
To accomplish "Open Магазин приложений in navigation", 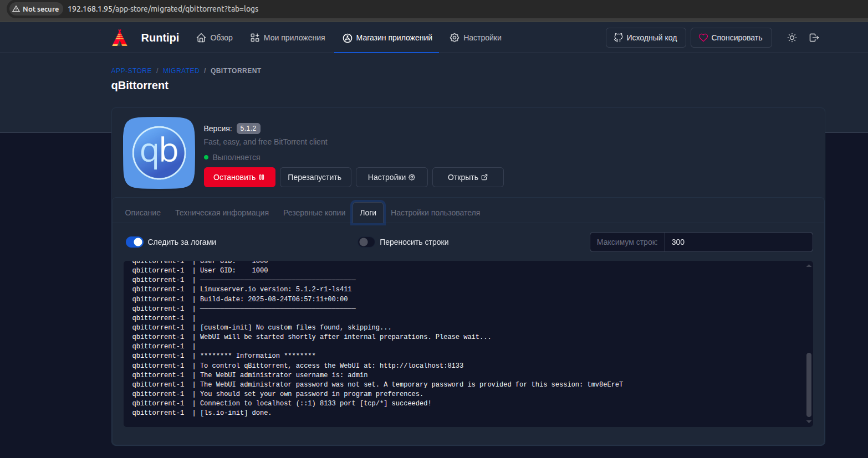I will (x=387, y=38).
